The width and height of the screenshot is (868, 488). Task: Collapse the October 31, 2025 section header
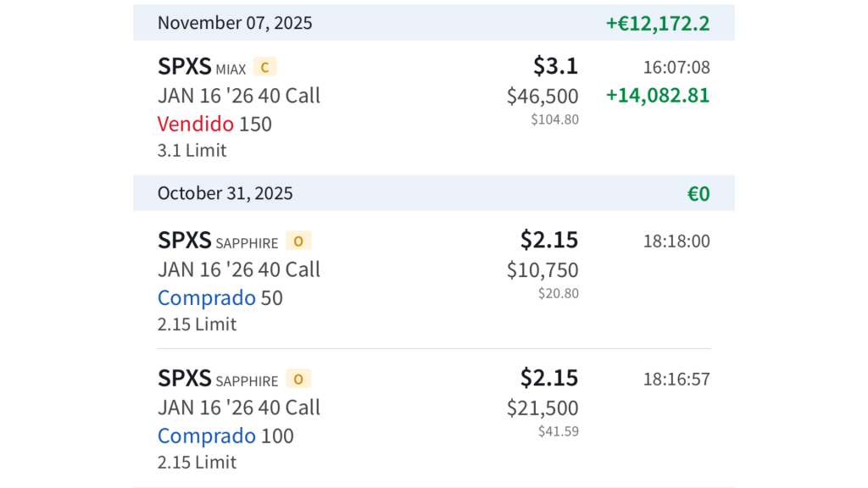coord(225,193)
